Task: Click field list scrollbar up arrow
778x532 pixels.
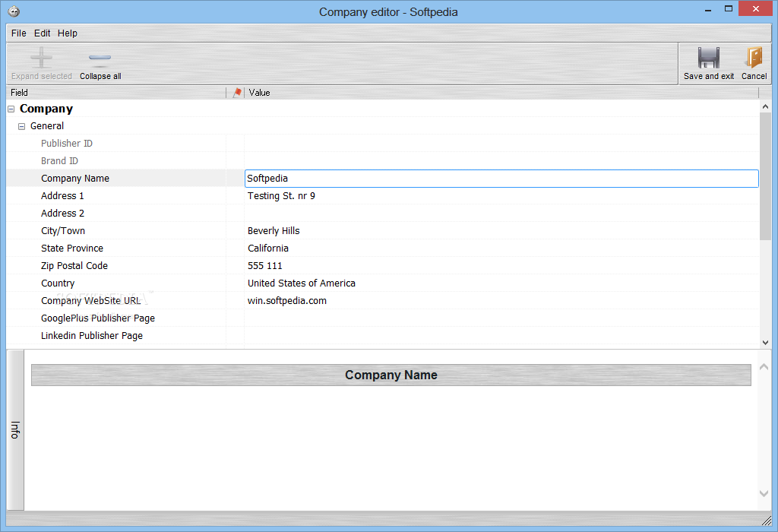Action: point(765,106)
